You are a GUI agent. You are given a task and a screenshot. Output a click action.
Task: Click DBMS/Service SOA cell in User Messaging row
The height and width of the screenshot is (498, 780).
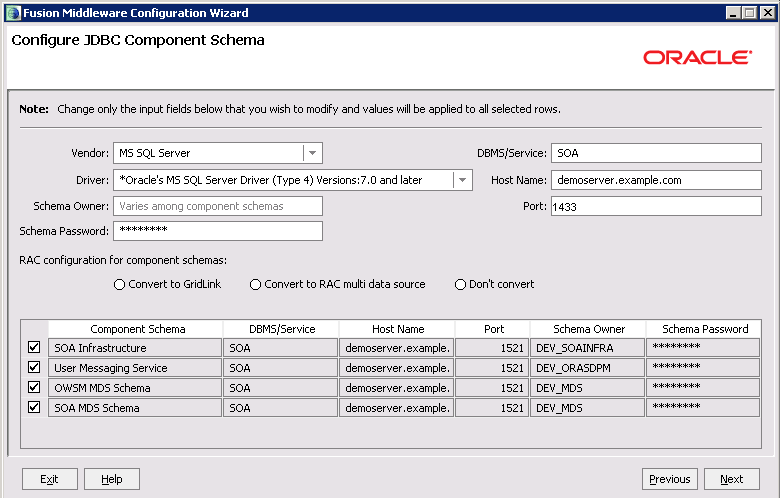[x=281, y=368]
